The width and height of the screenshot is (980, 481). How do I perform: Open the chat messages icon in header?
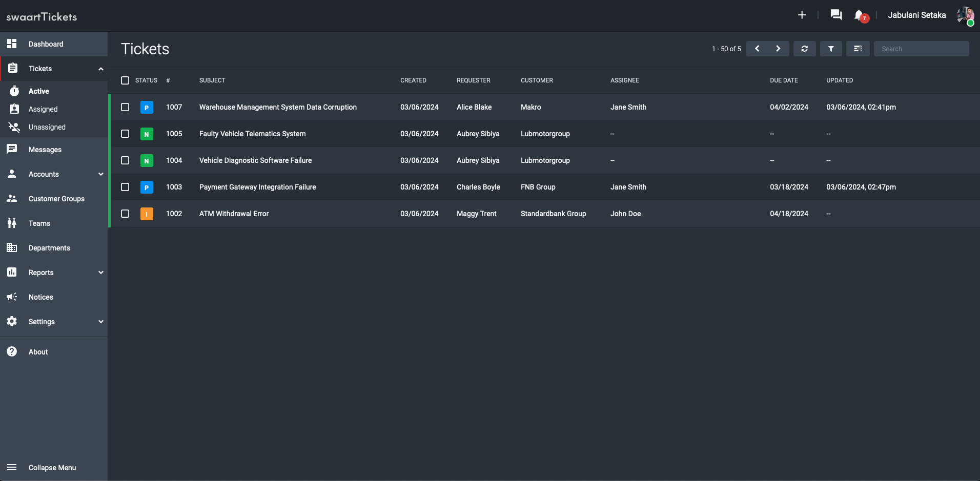836,15
